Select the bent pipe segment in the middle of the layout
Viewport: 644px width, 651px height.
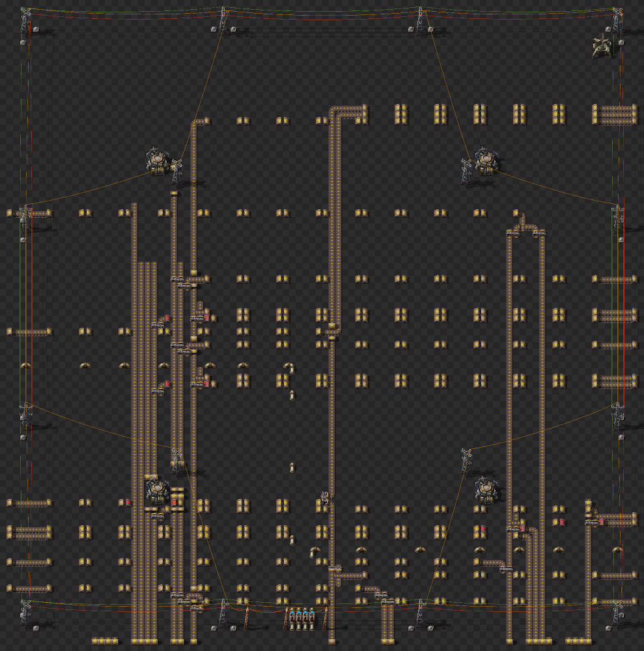(289, 366)
